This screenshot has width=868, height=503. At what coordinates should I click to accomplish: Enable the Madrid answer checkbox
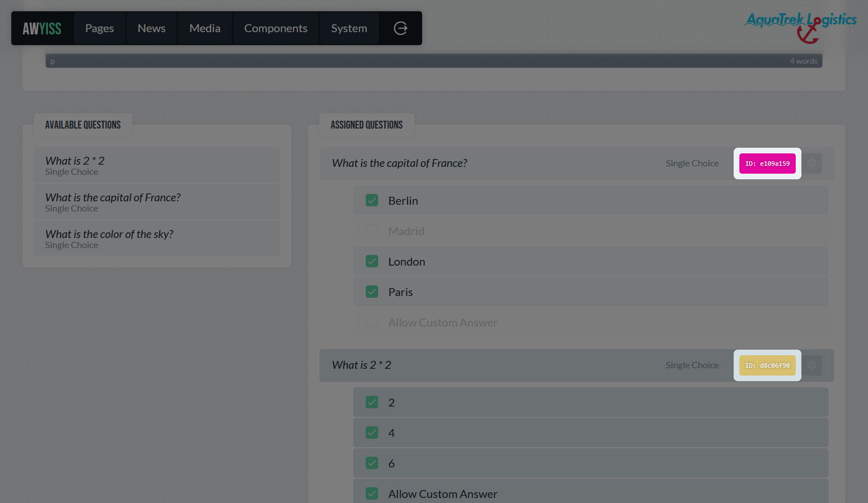(372, 231)
